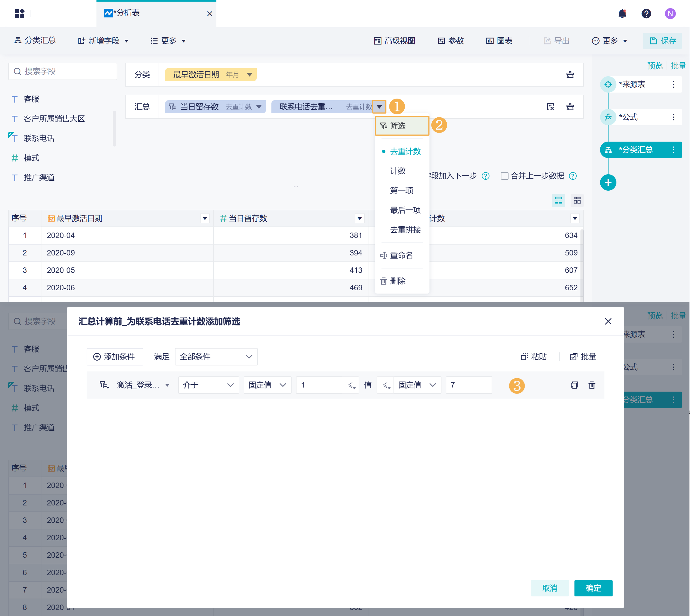Click 添加条件 button

tap(114, 356)
